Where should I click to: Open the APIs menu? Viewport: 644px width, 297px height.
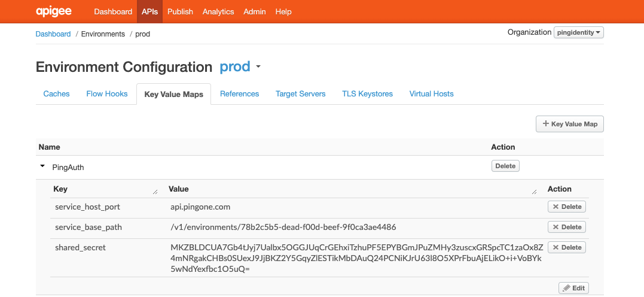[149, 11]
